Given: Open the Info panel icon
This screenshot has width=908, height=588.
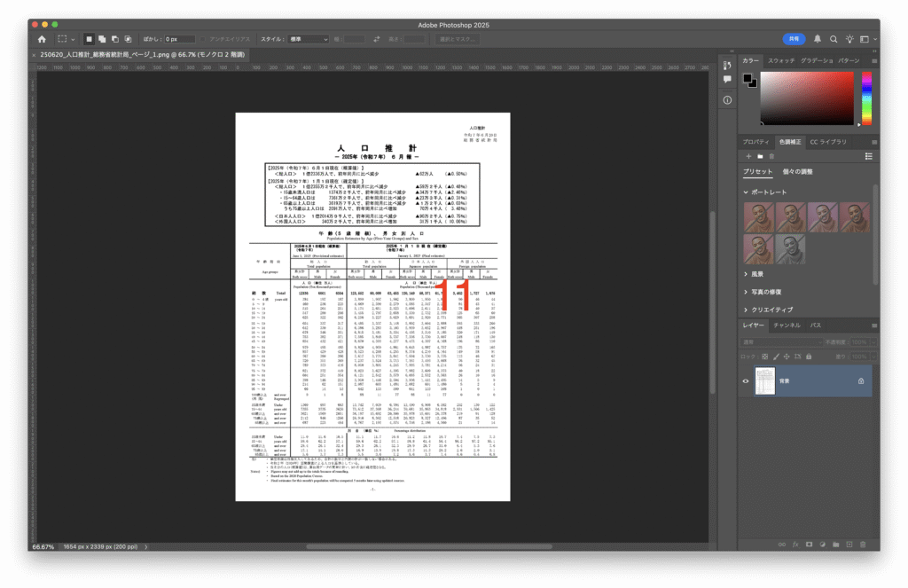Looking at the screenshot, I should coord(727,100).
